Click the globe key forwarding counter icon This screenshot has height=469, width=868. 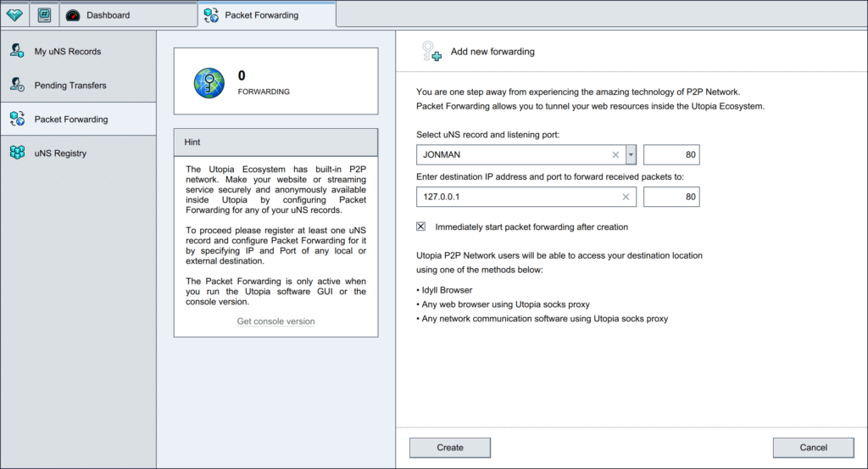tap(209, 83)
